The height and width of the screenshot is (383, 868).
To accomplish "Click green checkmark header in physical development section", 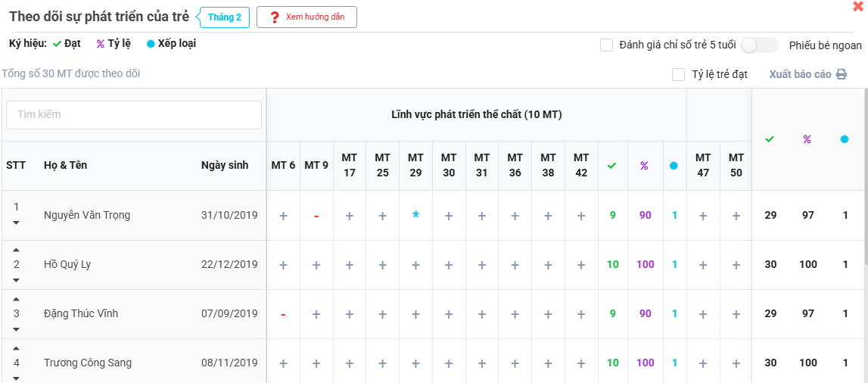I will (612, 166).
